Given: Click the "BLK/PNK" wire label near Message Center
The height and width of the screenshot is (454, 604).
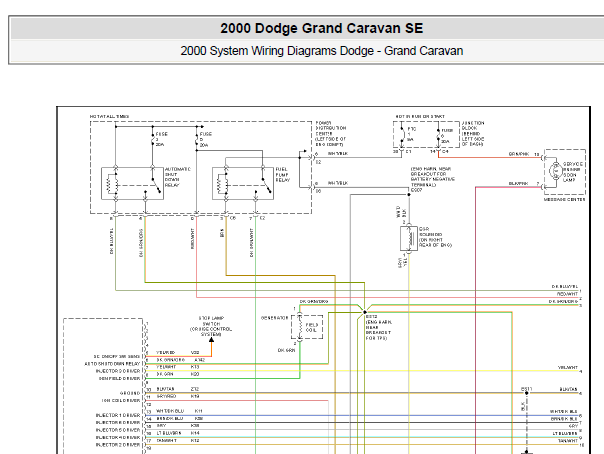Looking at the screenshot, I should pyautogui.click(x=518, y=184).
